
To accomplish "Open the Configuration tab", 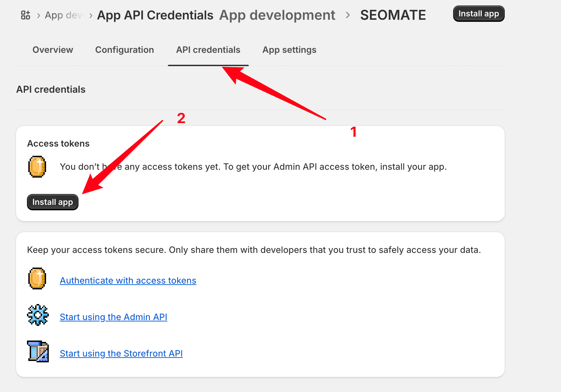I will point(125,50).
